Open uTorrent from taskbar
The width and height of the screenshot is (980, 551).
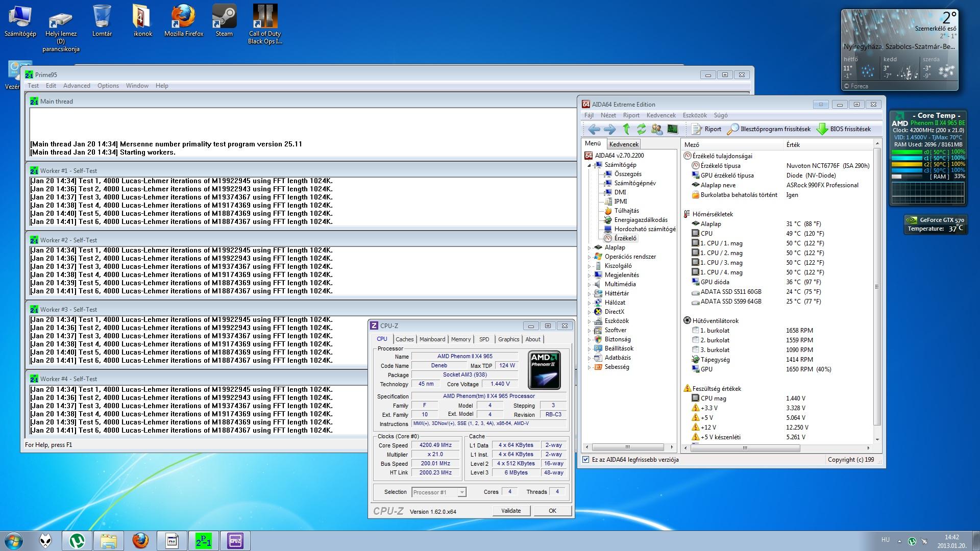coord(77,540)
